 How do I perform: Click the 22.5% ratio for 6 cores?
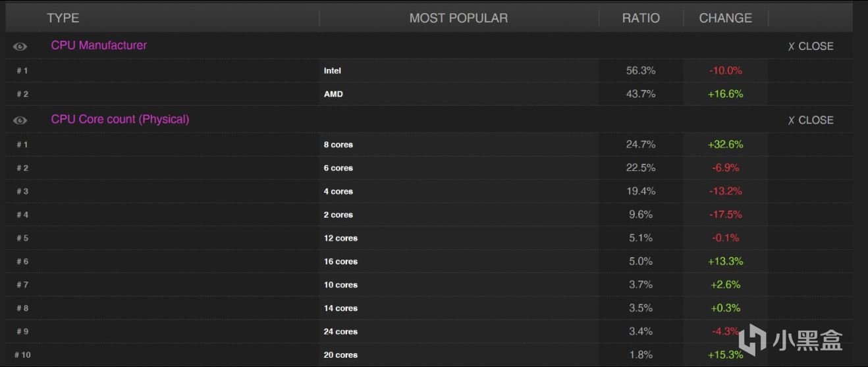pyautogui.click(x=641, y=168)
